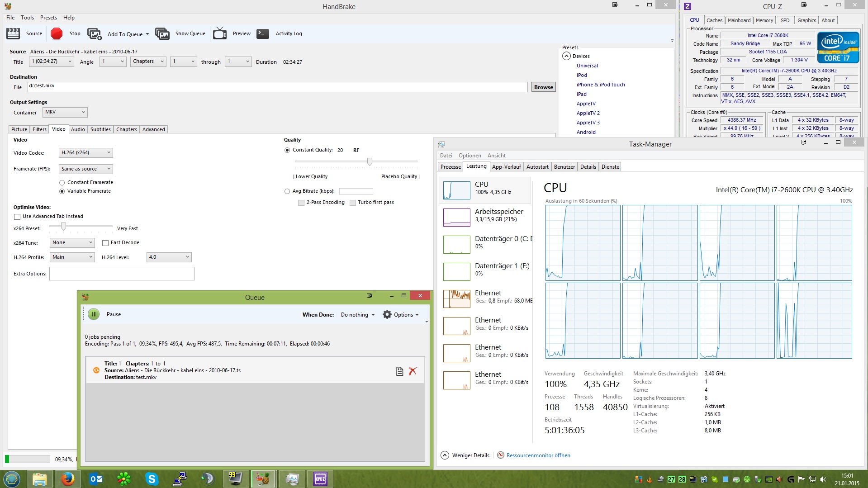Click the encode progress bar at bottom
868x488 pixels.
click(x=28, y=459)
